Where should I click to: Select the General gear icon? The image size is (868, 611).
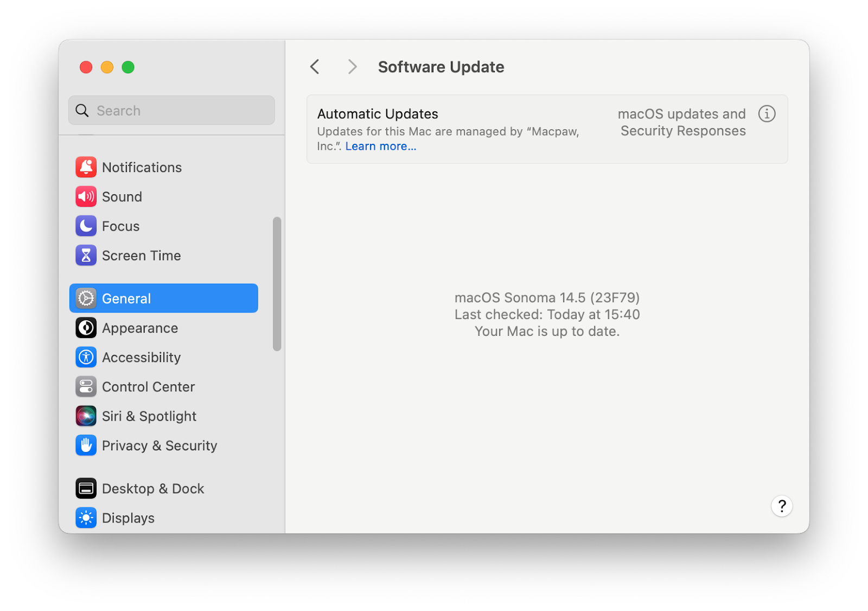click(x=86, y=298)
